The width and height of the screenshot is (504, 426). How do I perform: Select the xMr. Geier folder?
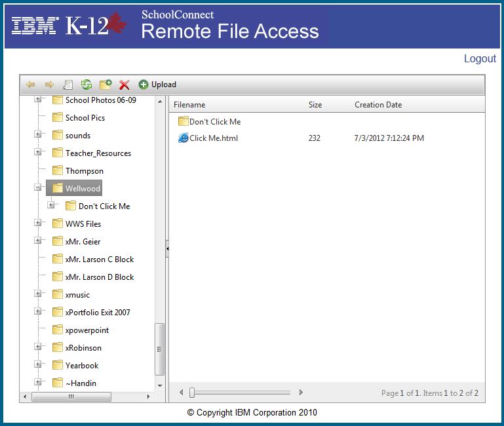[83, 242]
